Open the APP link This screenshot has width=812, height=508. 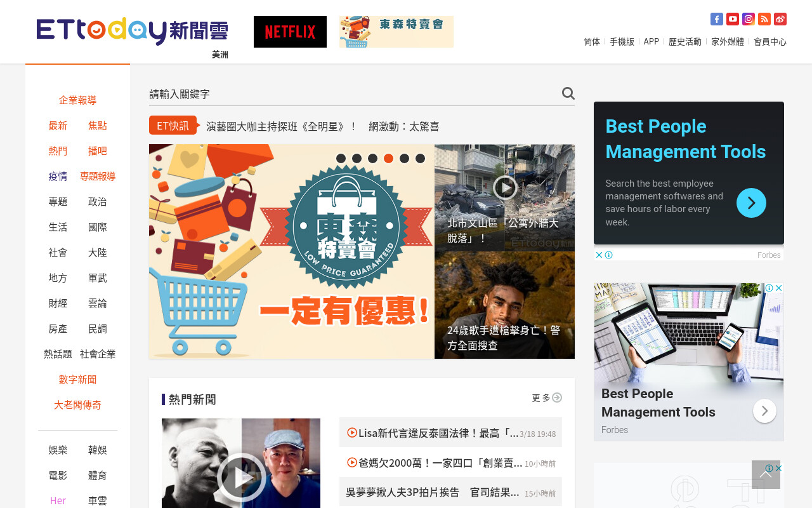point(652,41)
